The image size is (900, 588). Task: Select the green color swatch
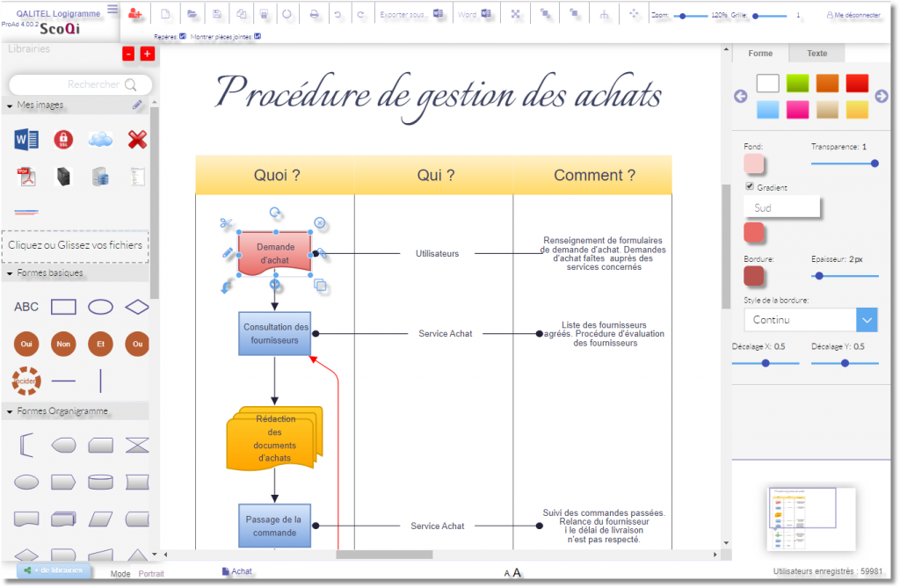(x=797, y=83)
